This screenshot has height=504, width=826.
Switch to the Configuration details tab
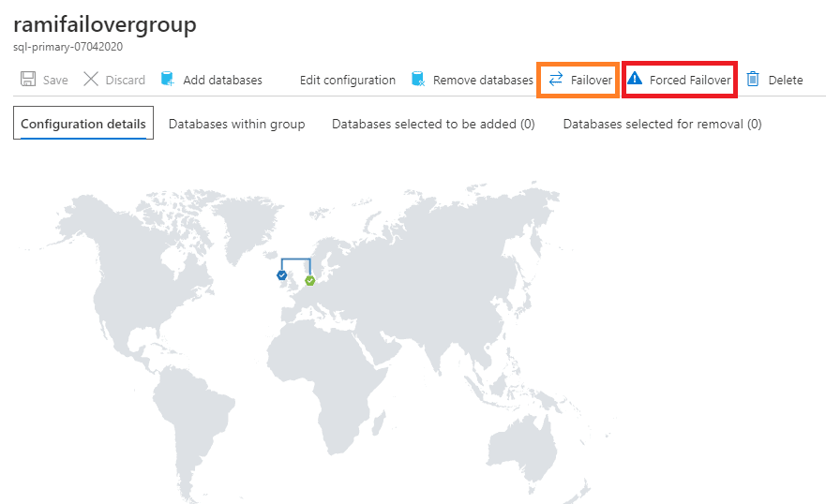click(83, 124)
